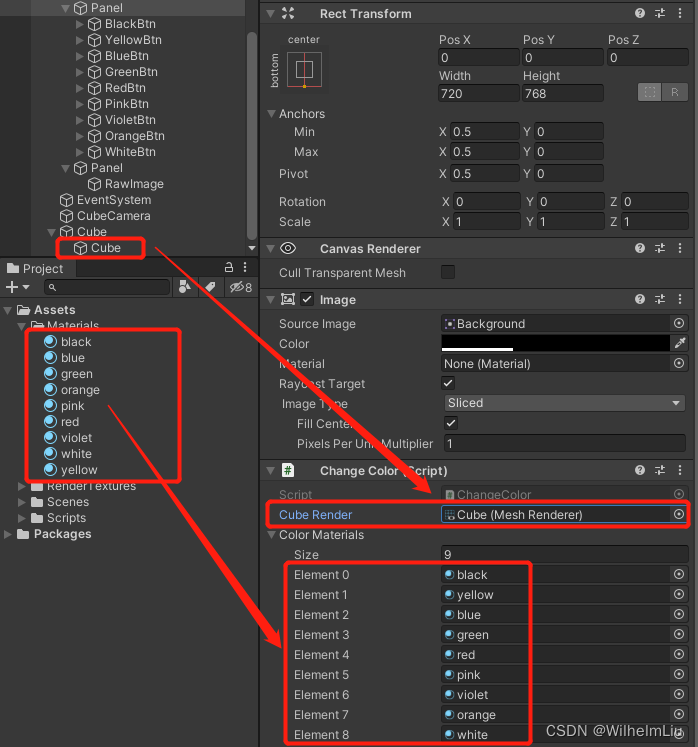Select color with eyedropper tool
The width and height of the screenshot is (698, 747).
(x=679, y=343)
